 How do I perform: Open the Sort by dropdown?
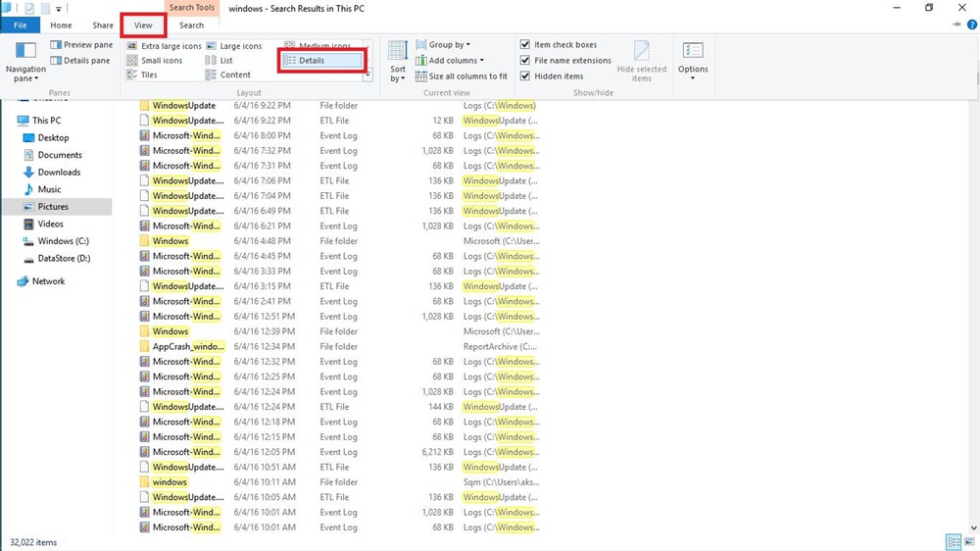coord(398,62)
